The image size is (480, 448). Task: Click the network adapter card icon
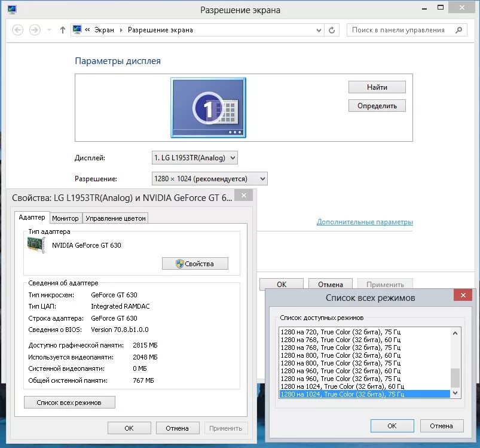(36, 245)
